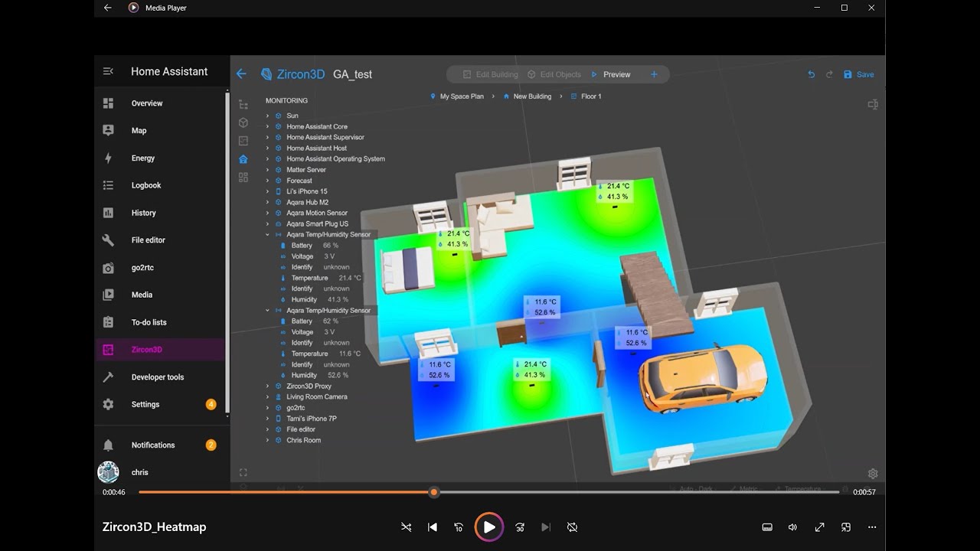Toggle repeat mode

(x=572, y=527)
